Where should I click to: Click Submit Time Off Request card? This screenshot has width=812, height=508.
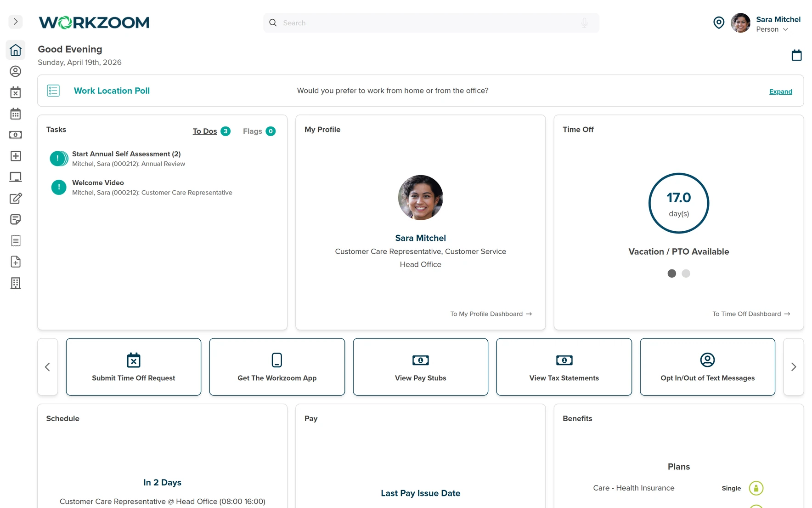[134, 367]
